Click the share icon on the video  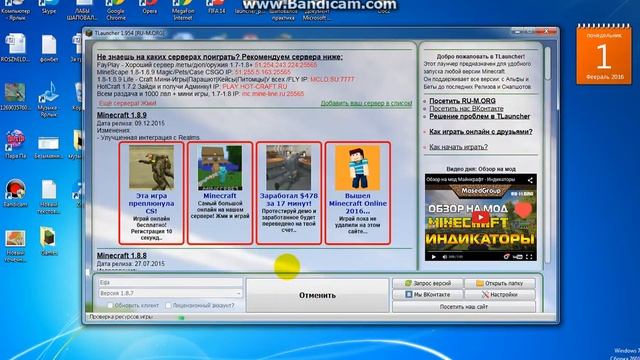click(x=530, y=180)
